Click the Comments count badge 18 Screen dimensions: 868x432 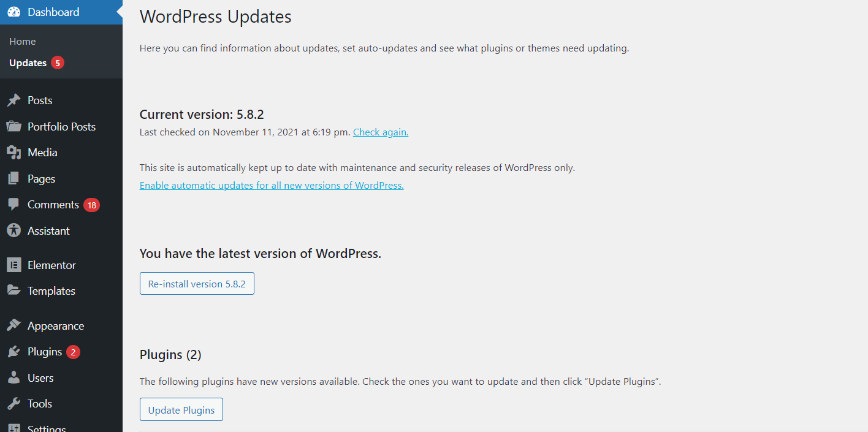91,205
